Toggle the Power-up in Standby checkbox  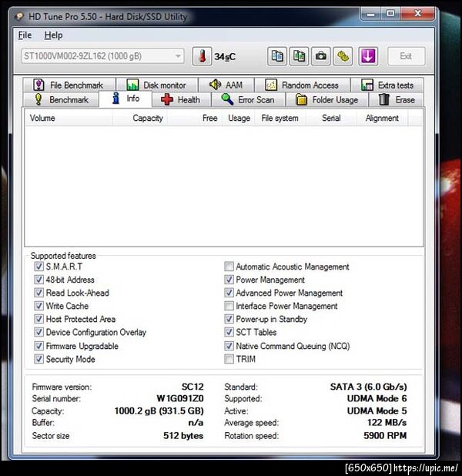coord(229,319)
